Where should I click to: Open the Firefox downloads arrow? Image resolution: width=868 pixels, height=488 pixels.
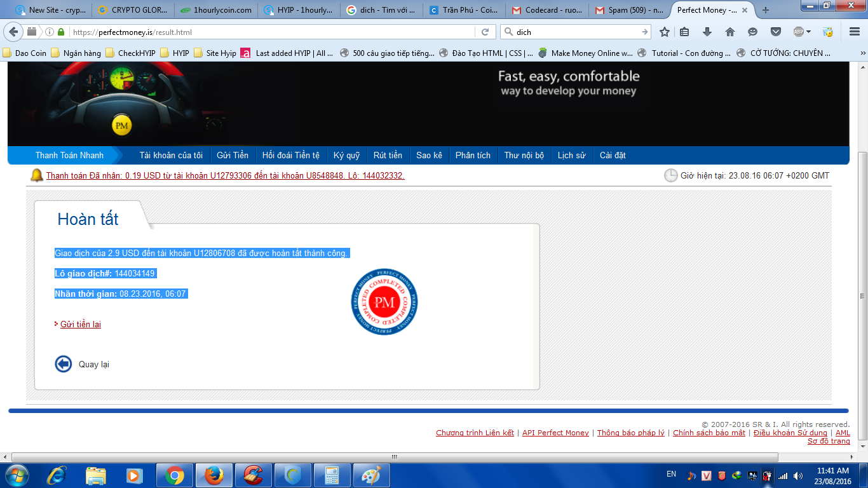tap(707, 32)
